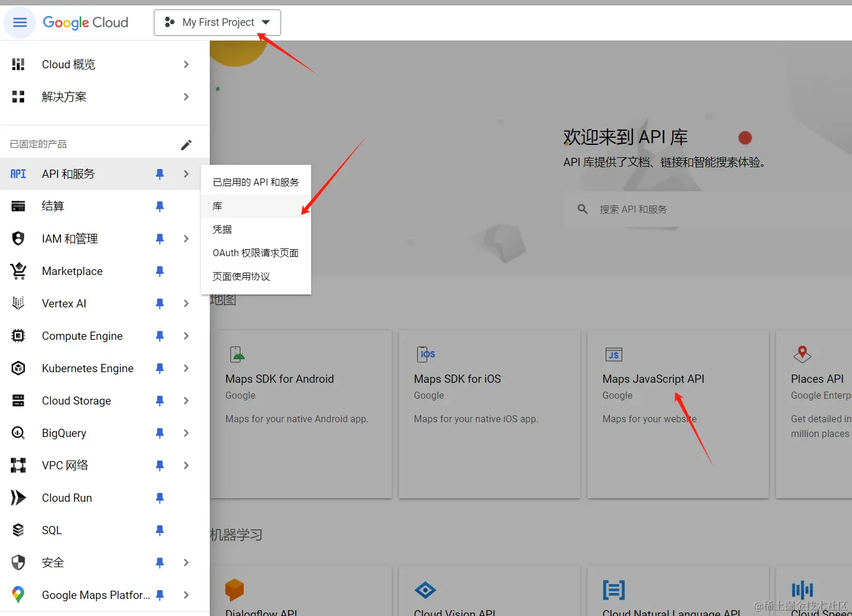The height and width of the screenshot is (616, 852).
Task: Unpin 结算 from pinned products
Action: pos(160,206)
